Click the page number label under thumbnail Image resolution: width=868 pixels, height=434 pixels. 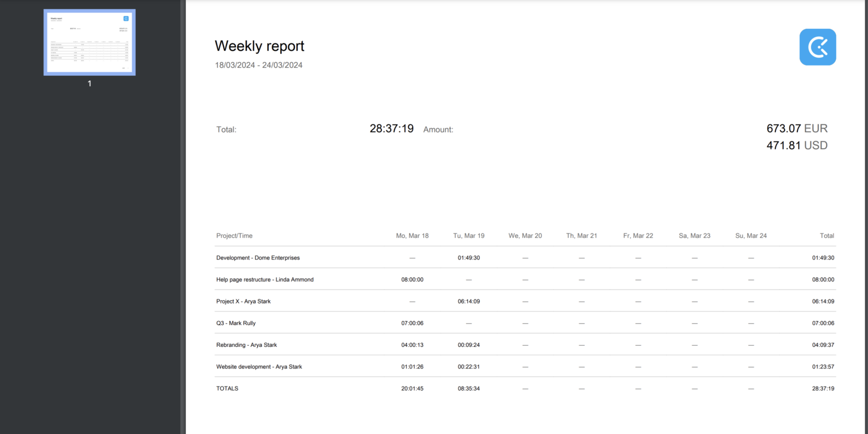(89, 84)
